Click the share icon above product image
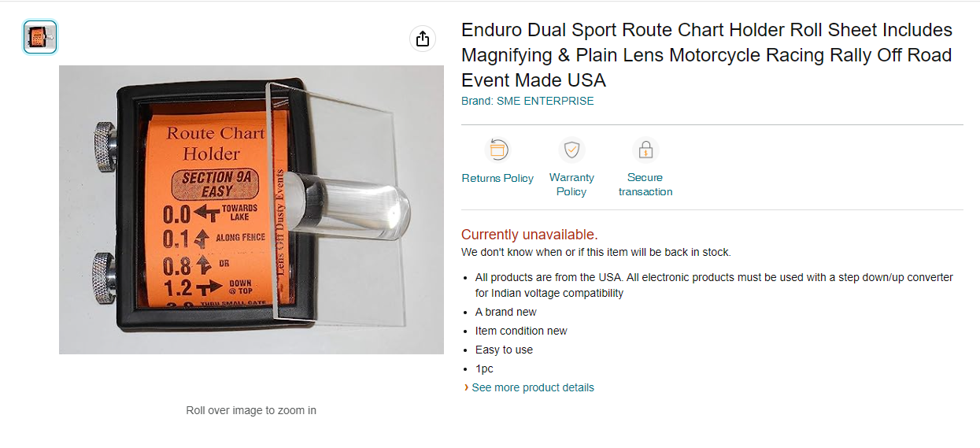The width and height of the screenshot is (980, 448). click(423, 39)
